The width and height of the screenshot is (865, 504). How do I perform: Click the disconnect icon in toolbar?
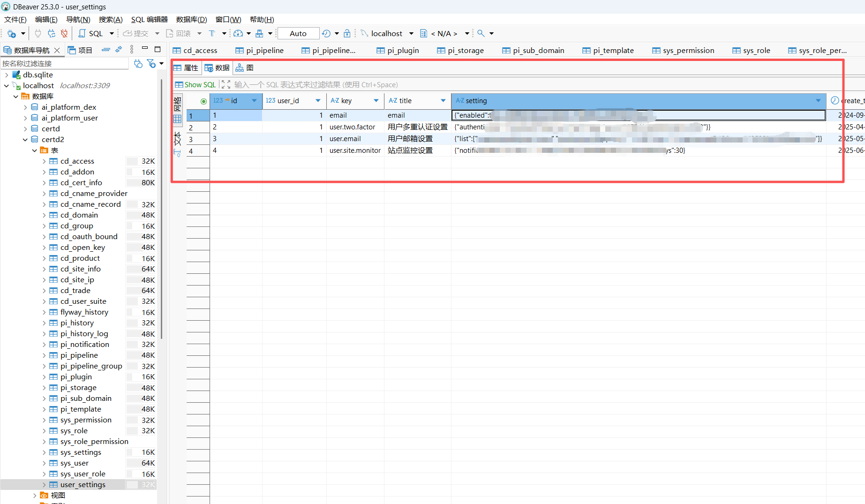point(64,34)
